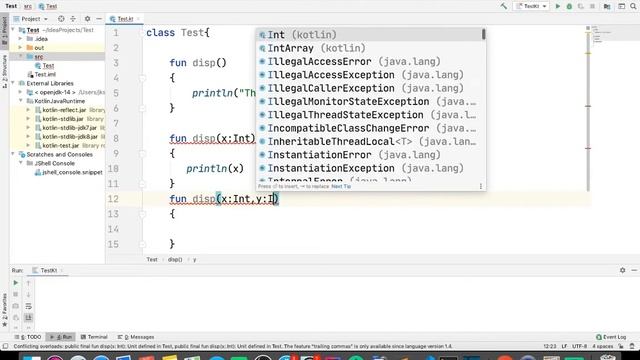Hide the Project tool window with minus icon
The width and height of the screenshot is (640, 360).
coord(99,19)
